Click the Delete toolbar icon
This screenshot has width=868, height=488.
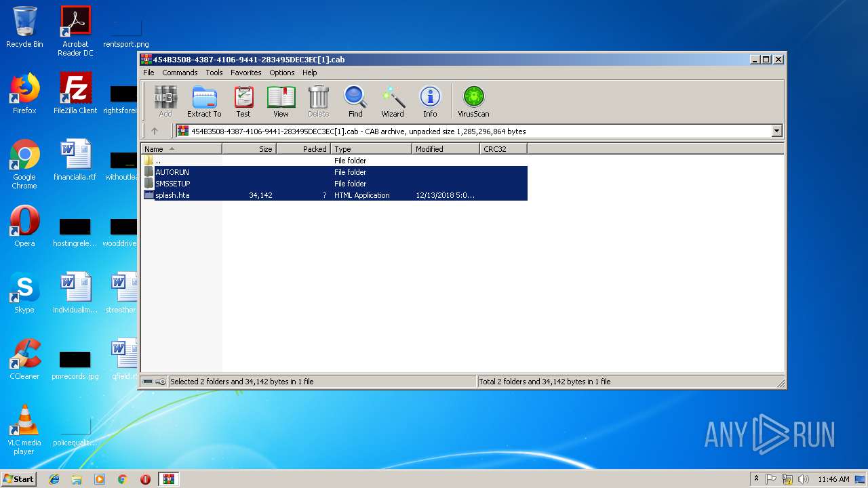click(x=318, y=102)
